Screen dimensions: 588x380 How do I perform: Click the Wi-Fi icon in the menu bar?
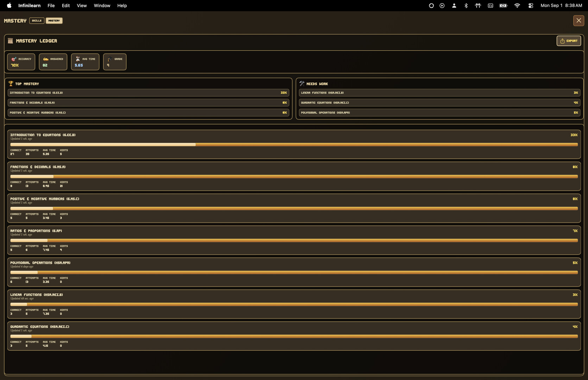(x=517, y=5)
